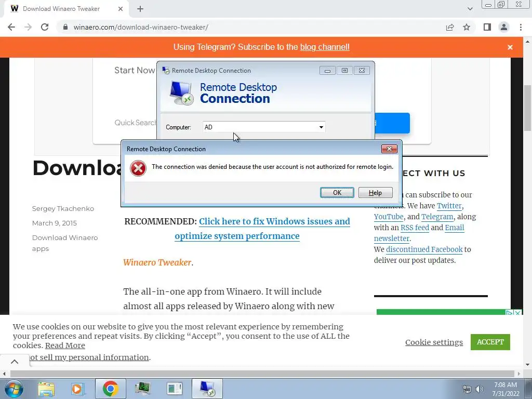Open the Telegram sidebar link
This screenshot has width=532, height=399.
(437, 217)
